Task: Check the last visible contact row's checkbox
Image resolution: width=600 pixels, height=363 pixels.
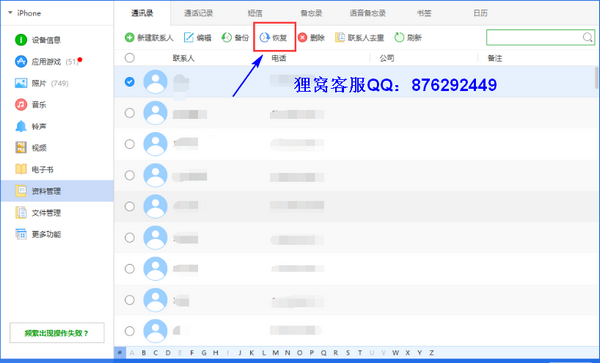Action: (130, 331)
